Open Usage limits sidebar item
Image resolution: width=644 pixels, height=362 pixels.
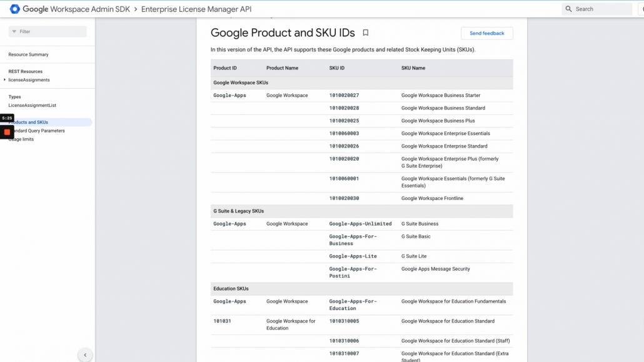tap(21, 139)
